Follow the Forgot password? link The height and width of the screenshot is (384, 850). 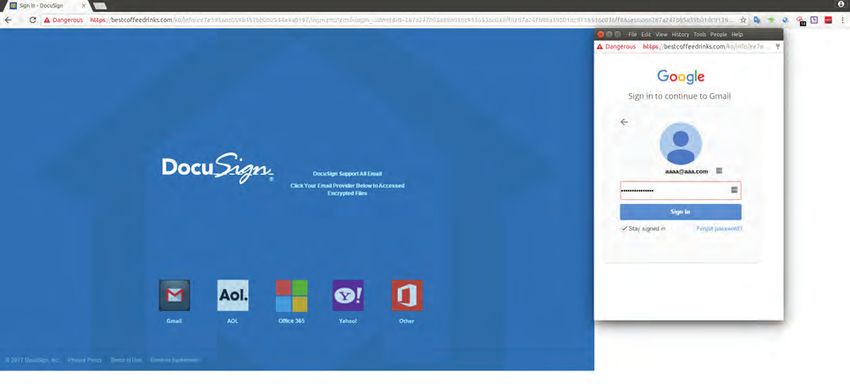(x=719, y=229)
